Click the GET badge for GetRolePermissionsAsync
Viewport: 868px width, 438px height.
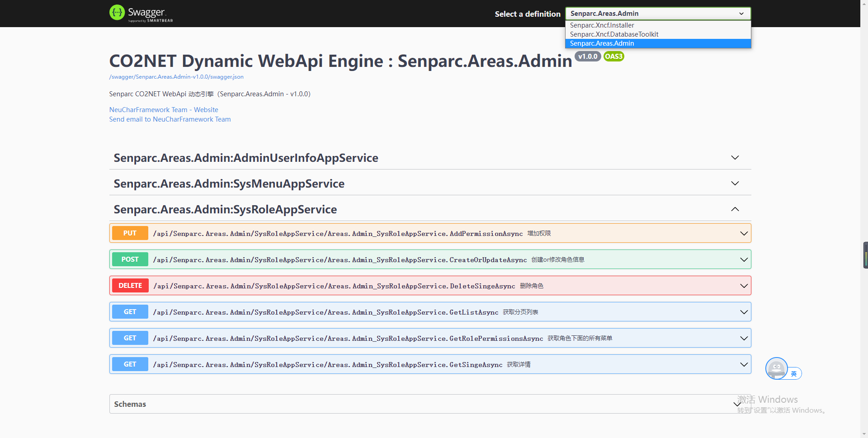pos(130,338)
